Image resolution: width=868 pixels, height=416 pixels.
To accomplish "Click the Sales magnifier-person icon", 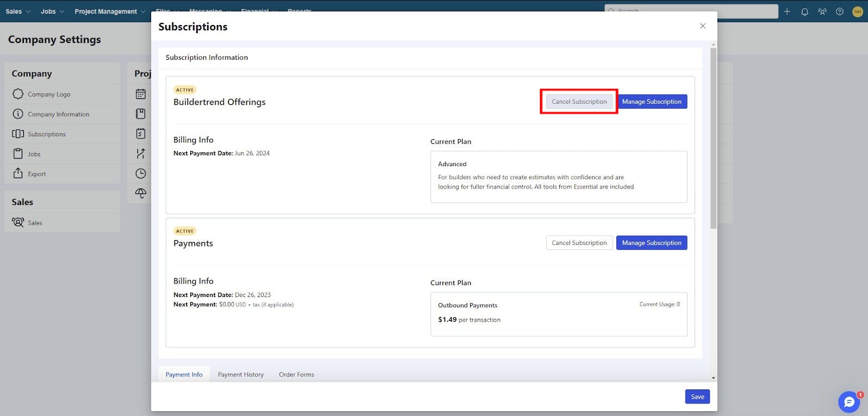I will pos(18,222).
